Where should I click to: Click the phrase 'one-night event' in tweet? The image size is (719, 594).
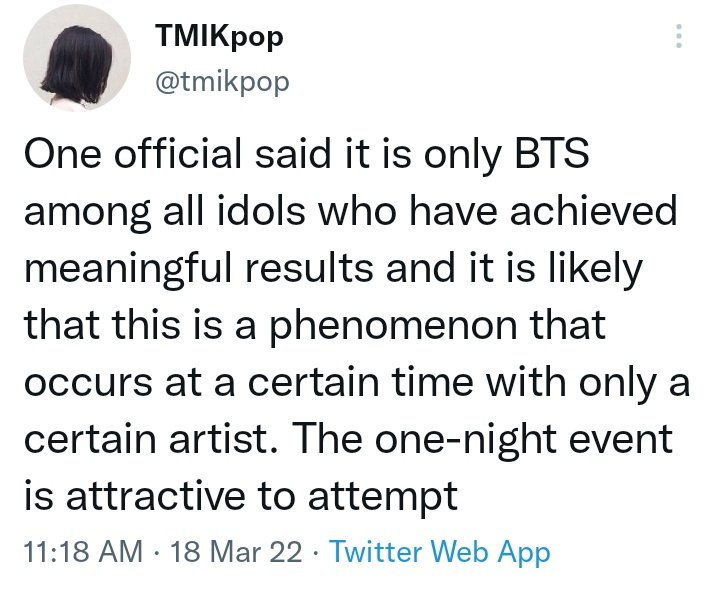[x=524, y=440]
